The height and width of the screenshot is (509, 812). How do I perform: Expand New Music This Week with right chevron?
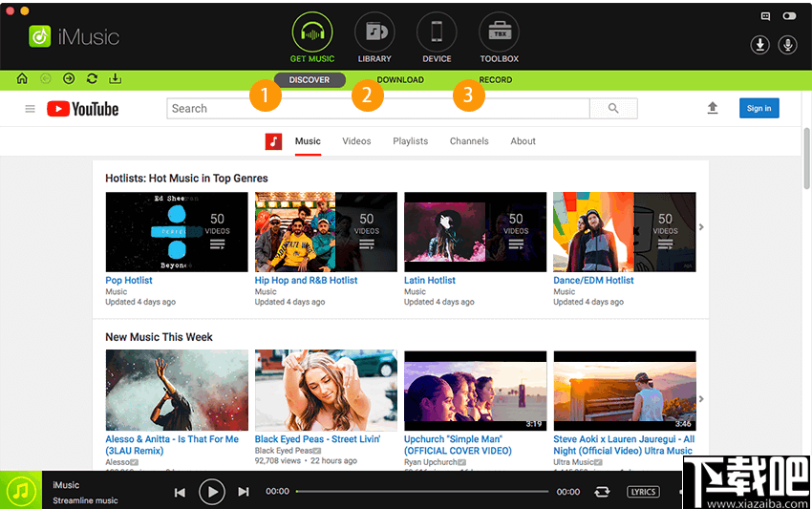pyautogui.click(x=701, y=399)
